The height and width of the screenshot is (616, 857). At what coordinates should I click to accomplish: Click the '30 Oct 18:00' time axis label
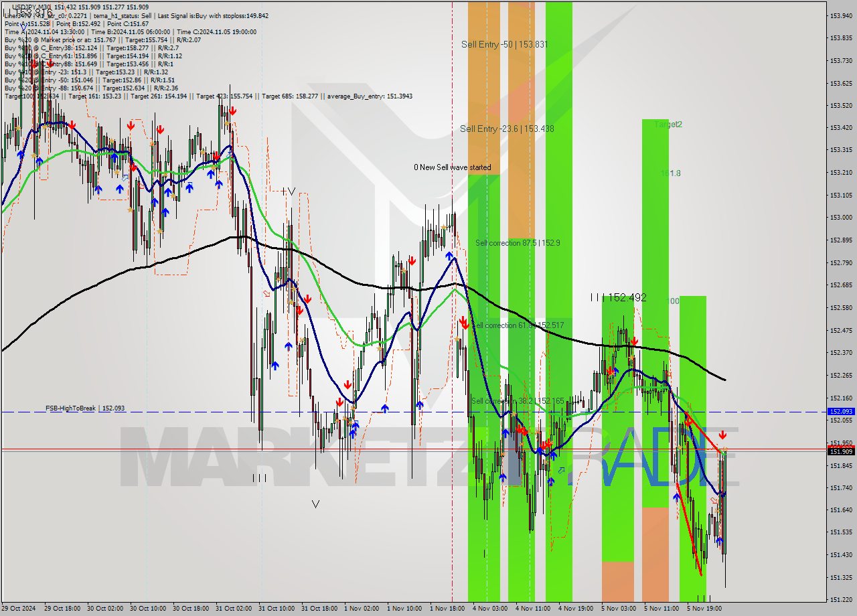[x=190, y=609]
